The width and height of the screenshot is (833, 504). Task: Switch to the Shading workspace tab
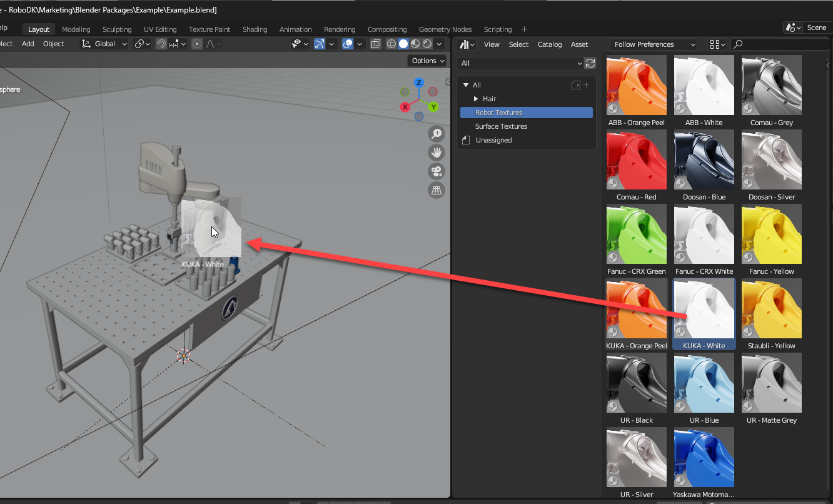pyautogui.click(x=255, y=29)
